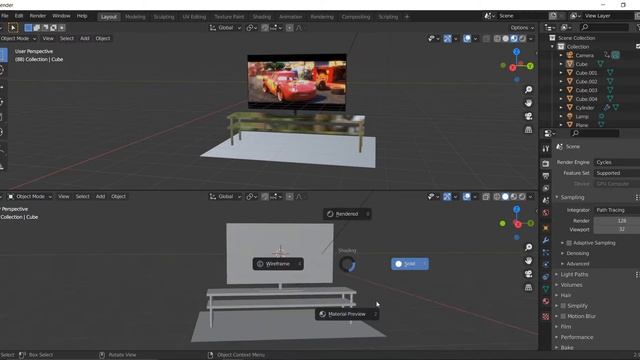The image size is (640, 360).
Task: Open the Render properties tab icon
Action: 546,164
